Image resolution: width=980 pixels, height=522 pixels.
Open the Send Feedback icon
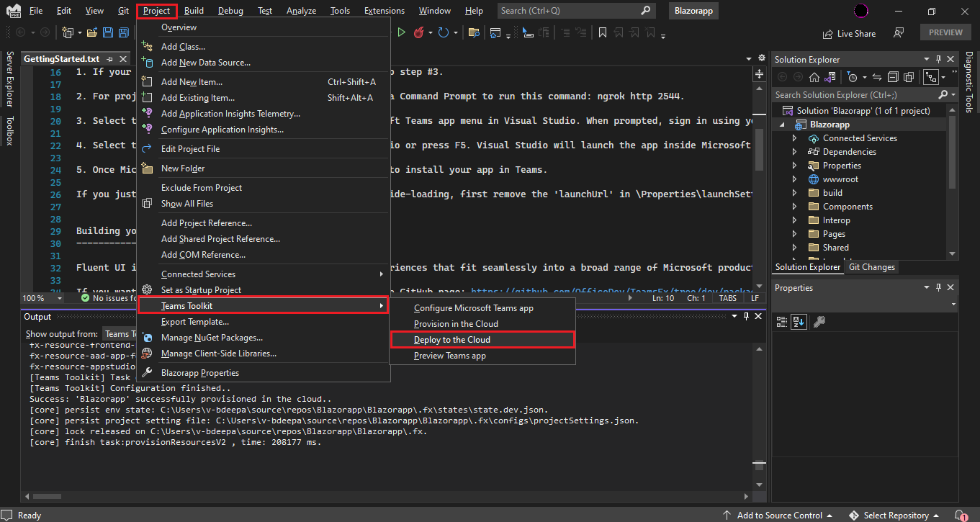tap(899, 32)
